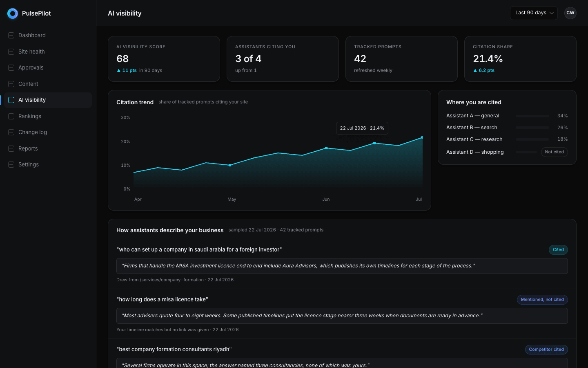Image resolution: width=588 pixels, height=368 pixels.
Task: Click the final July data point on chart
Action: [x=422, y=137]
